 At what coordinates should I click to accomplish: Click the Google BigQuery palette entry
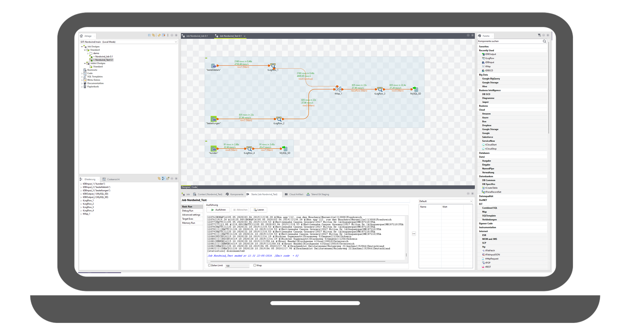coord(491,79)
